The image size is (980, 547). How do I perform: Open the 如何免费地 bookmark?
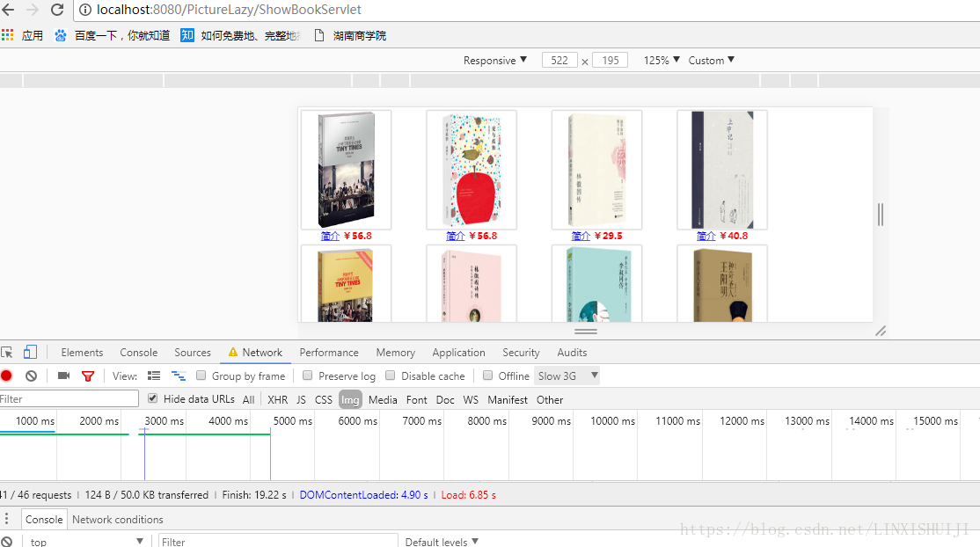(241, 36)
